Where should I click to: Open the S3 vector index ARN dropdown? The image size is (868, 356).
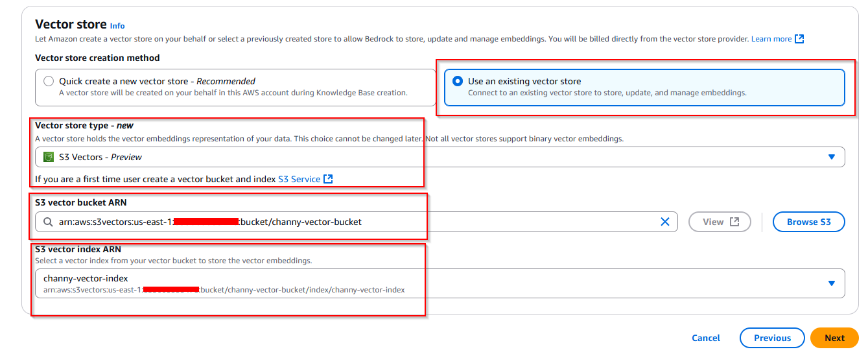440,283
